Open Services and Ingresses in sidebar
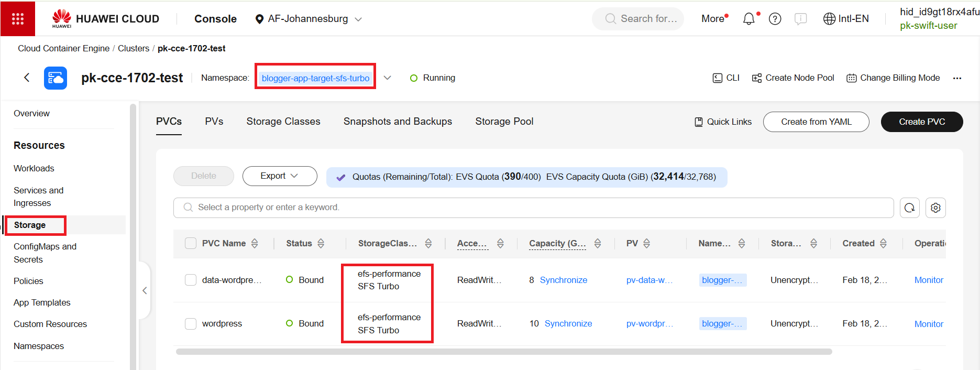Viewport: 980px width, 370px height. tap(39, 197)
